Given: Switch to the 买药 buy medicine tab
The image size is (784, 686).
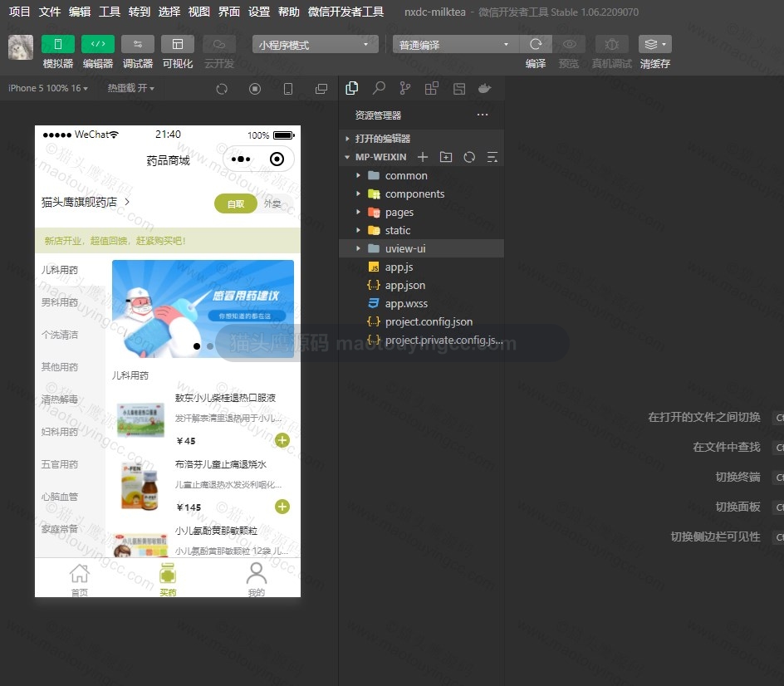Looking at the screenshot, I should 168,579.
